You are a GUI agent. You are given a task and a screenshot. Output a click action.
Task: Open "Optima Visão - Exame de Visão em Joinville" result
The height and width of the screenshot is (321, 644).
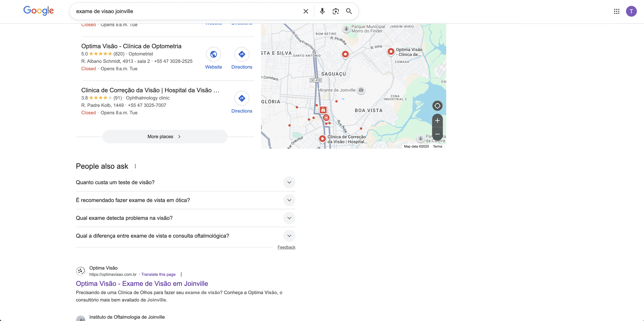tap(142, 284)
